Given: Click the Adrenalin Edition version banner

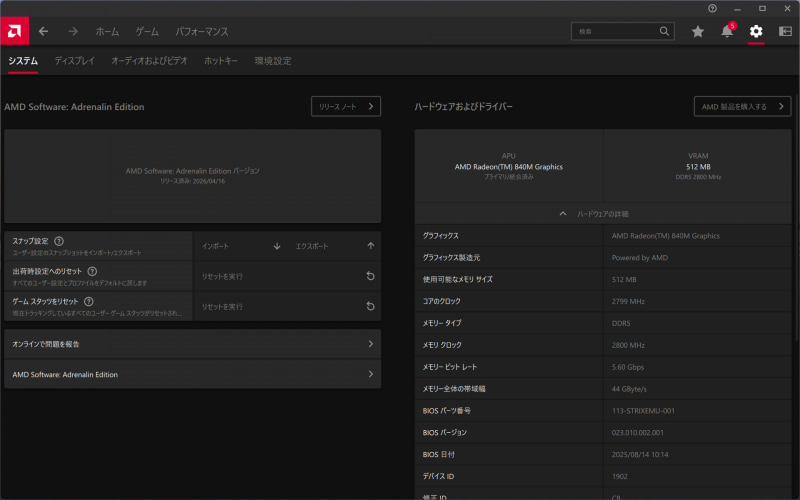Looking at the screenshot, I should pos(192,176).
